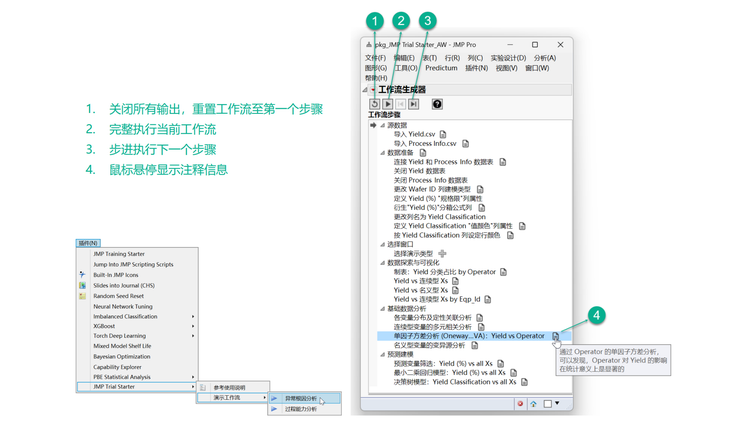
Task: Toggle the square checkbox in the status bar
Action: point(548,404)
